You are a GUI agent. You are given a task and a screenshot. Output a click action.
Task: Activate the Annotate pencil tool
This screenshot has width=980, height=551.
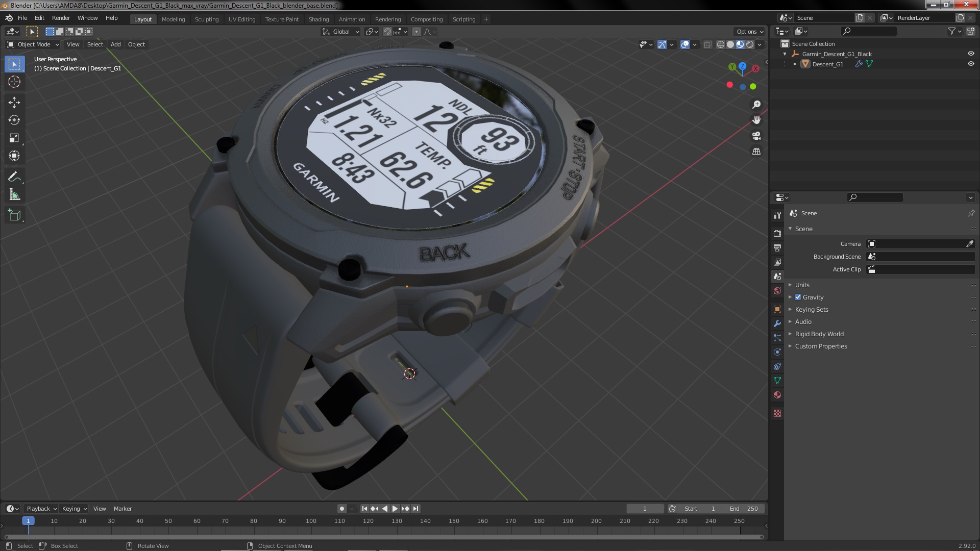click(14, 177)
